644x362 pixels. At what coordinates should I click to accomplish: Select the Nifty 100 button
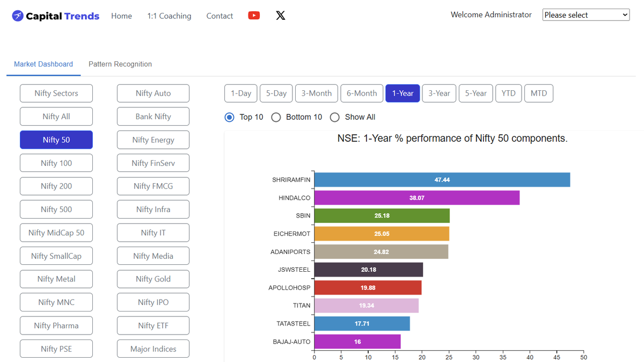coord(56,163)
